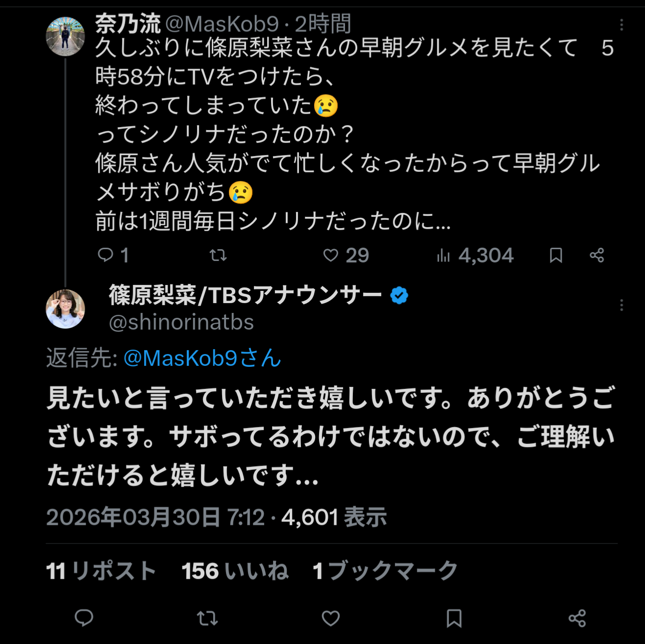Open more options for 篠原梨菜 tweet
Image resolution: width=645 pixels, height=644 pixels.
click(x=621, y=305)
